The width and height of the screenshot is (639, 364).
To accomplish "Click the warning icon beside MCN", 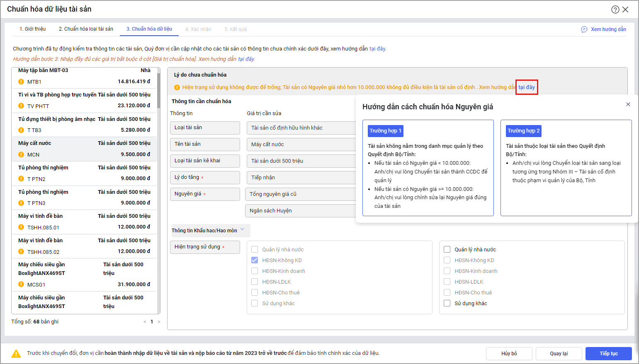I will [21, 154].
